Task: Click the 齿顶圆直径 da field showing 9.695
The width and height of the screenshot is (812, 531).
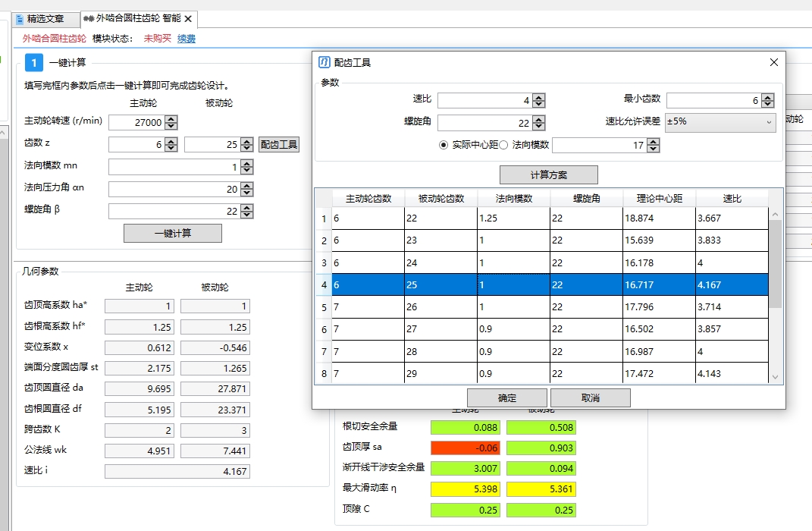Action: (140, 389)
